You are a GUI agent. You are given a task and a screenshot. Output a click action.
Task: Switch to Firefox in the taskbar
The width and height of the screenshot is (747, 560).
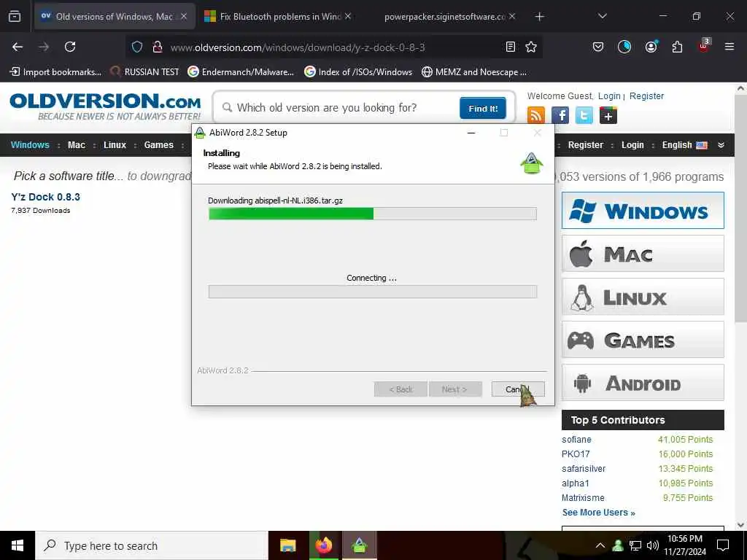click(x=323, y=545)
